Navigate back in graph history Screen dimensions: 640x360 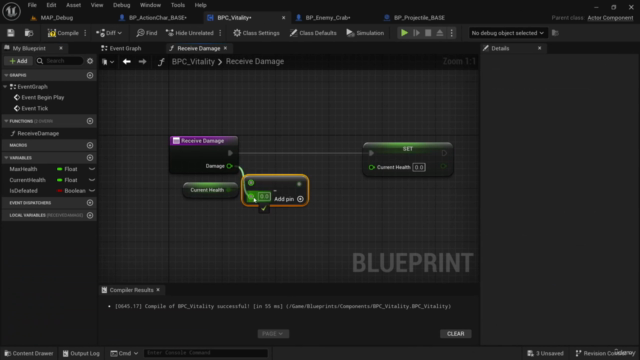(x=127, y=62)
